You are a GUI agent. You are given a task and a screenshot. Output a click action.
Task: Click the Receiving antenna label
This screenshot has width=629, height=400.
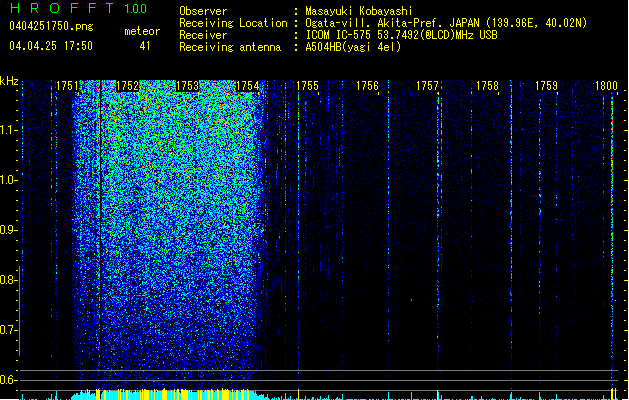point(230,47)
